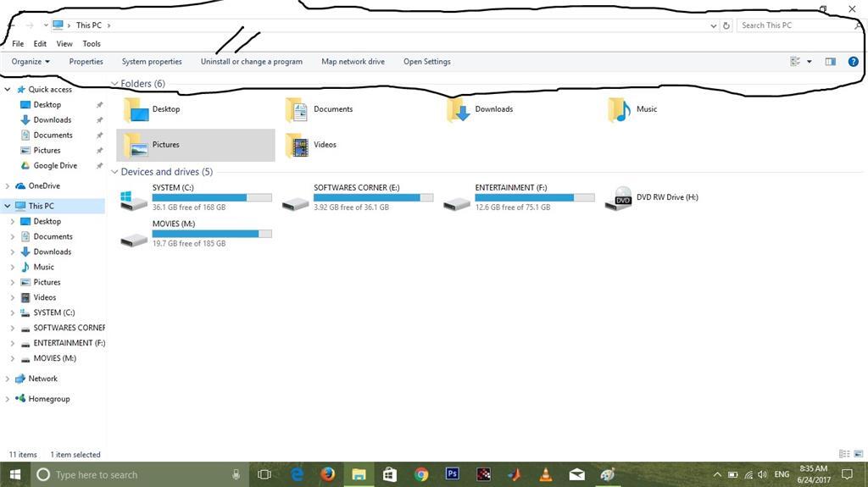Open the ENG language indicator in tray

[x=782, y=474]
